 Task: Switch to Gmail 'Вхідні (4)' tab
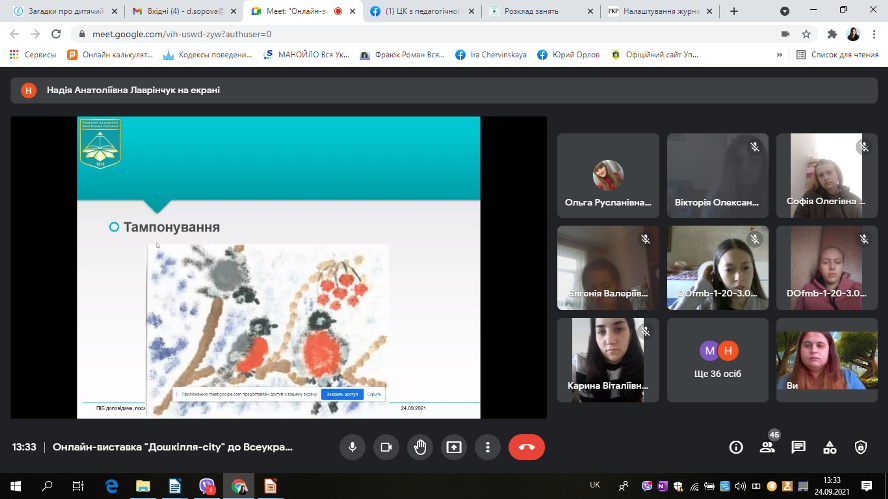[185, 11]
